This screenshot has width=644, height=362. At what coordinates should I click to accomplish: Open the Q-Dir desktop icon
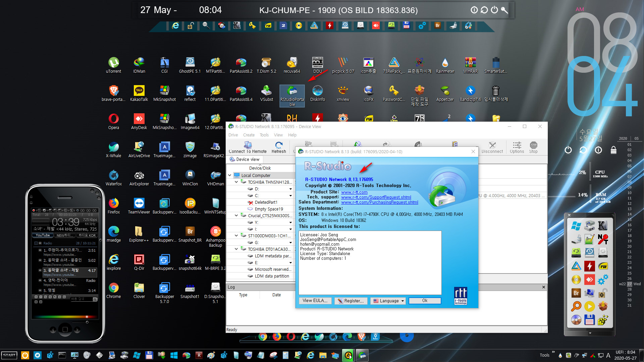(139, 262)
